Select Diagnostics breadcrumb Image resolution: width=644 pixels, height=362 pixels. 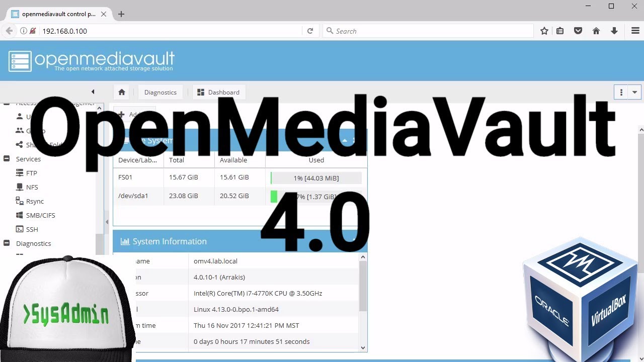pyautogui.click(x=160, y=92)
